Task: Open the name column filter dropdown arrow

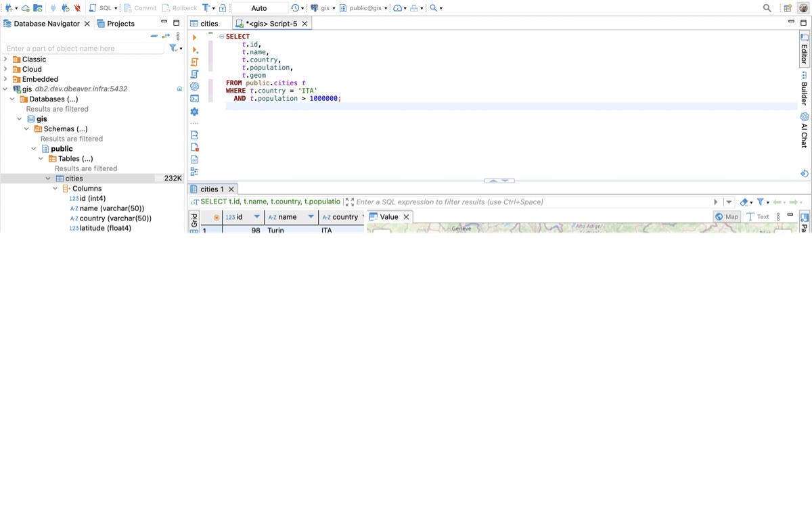Action: point(311,217)
